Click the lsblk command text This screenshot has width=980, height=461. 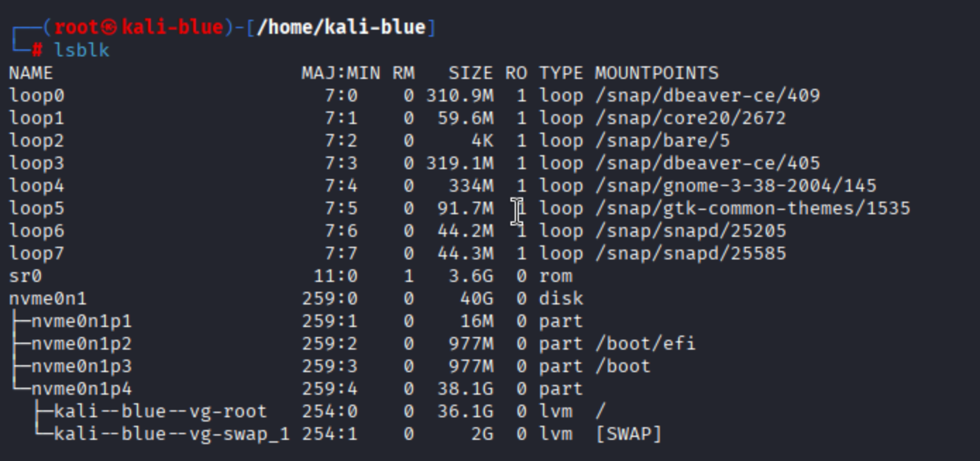click(82, 50)
